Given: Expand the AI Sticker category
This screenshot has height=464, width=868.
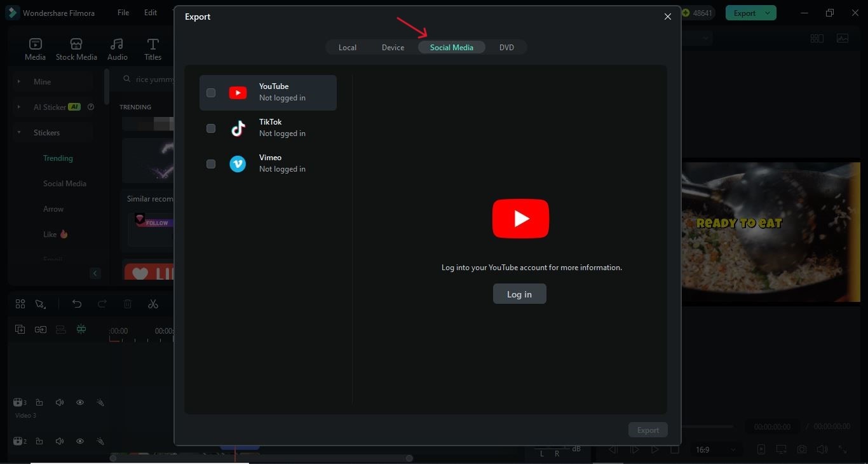Looking at the screenshot, I should [x=18, y=107].
